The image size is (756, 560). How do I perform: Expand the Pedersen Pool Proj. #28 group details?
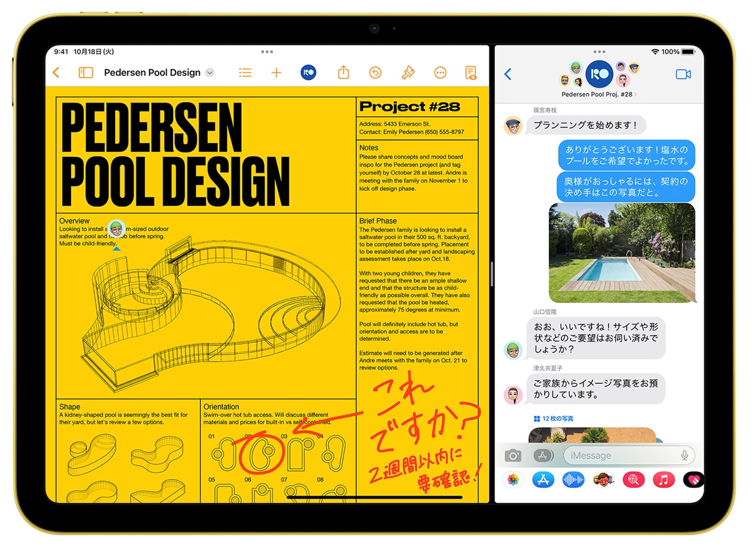(x=599, y=95)
